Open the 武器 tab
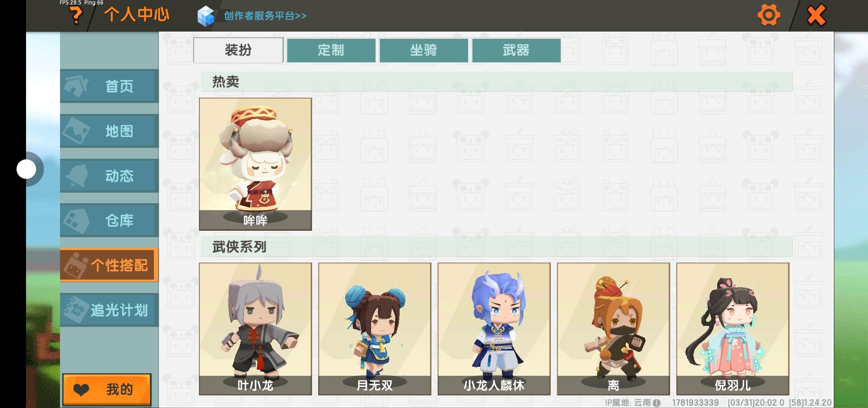This screenshot has height=408, width=868. pos(516,50)
